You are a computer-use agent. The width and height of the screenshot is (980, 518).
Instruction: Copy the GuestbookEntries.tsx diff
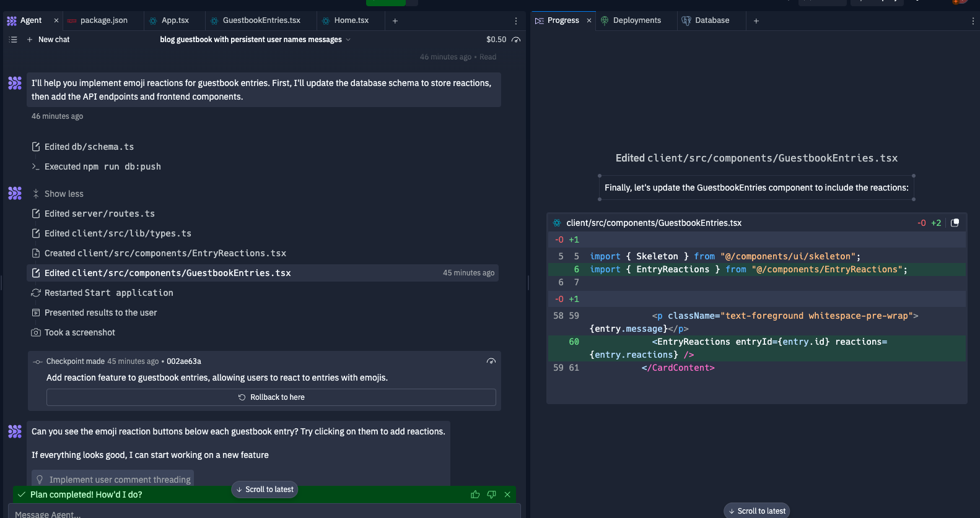click(955, 223)
